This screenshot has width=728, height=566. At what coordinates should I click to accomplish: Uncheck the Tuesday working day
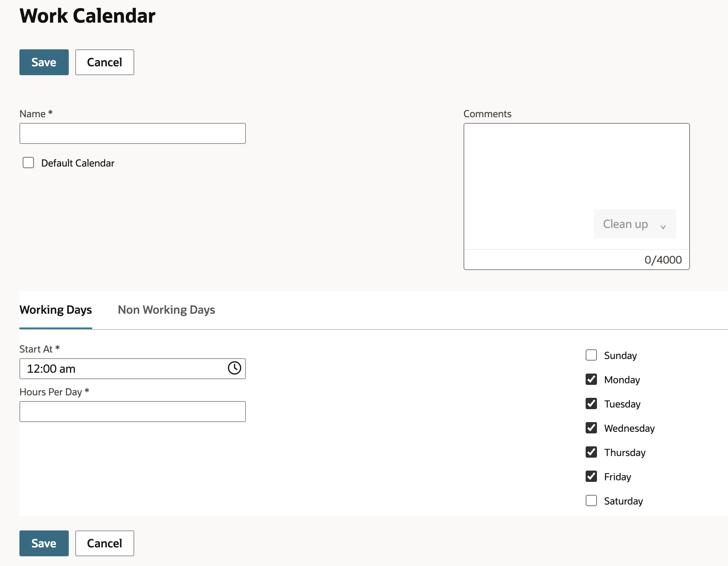pyautogui.click(x=591, y=403)
